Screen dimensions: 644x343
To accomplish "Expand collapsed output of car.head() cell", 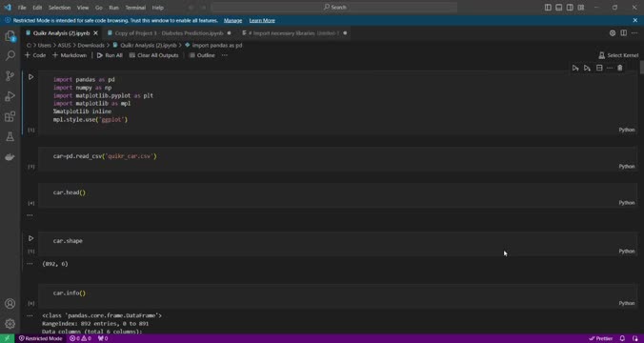I will pos(30,214).
